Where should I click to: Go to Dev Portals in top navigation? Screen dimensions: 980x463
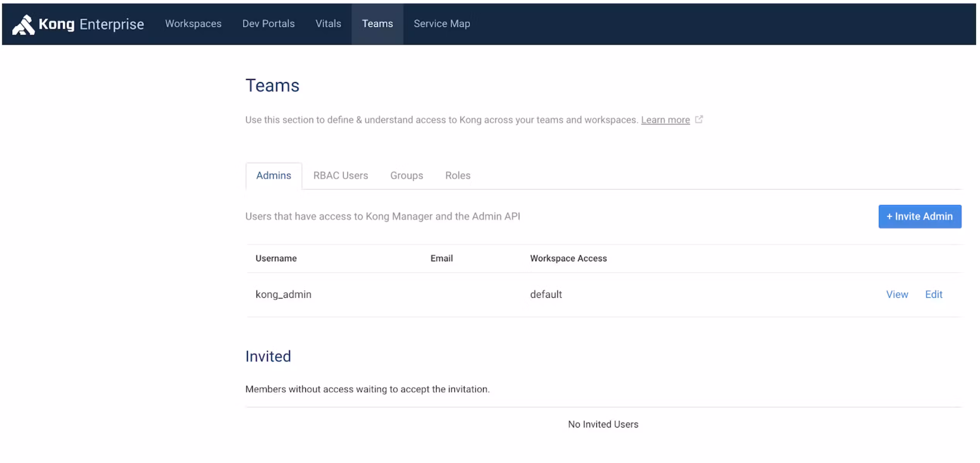(268, 24)
